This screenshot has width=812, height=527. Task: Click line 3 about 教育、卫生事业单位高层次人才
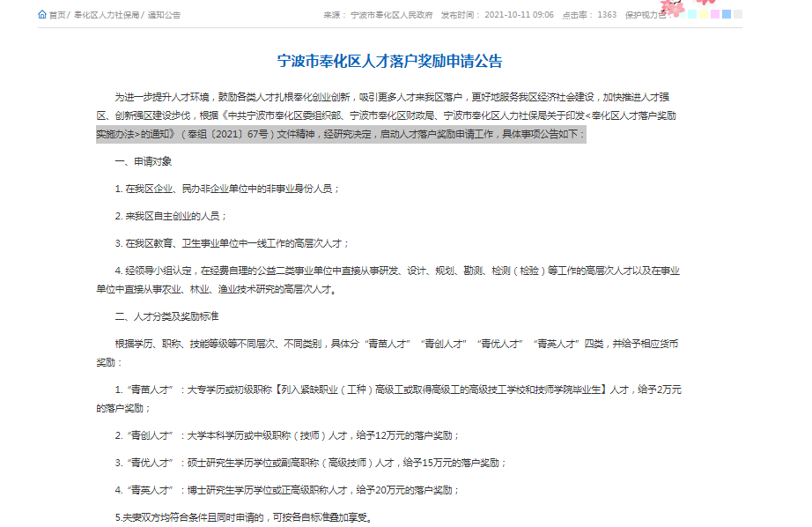(x=232, y=243)
